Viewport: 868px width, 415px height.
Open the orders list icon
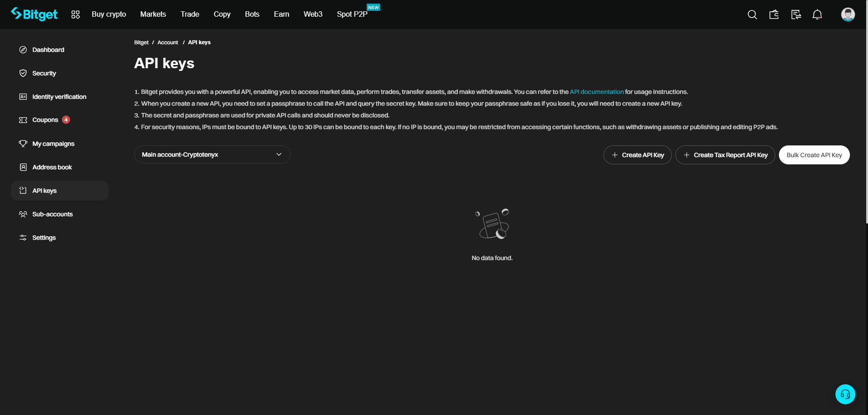[796, 14]
